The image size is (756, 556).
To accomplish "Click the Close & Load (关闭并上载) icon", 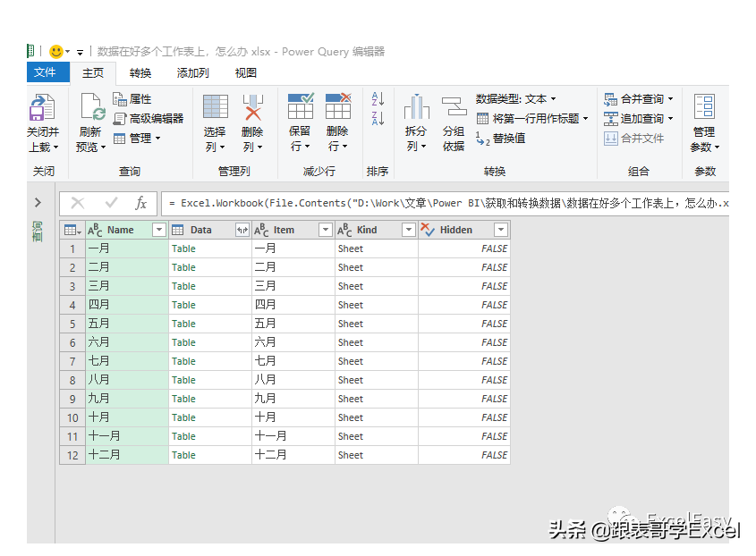I will point(42,107).
